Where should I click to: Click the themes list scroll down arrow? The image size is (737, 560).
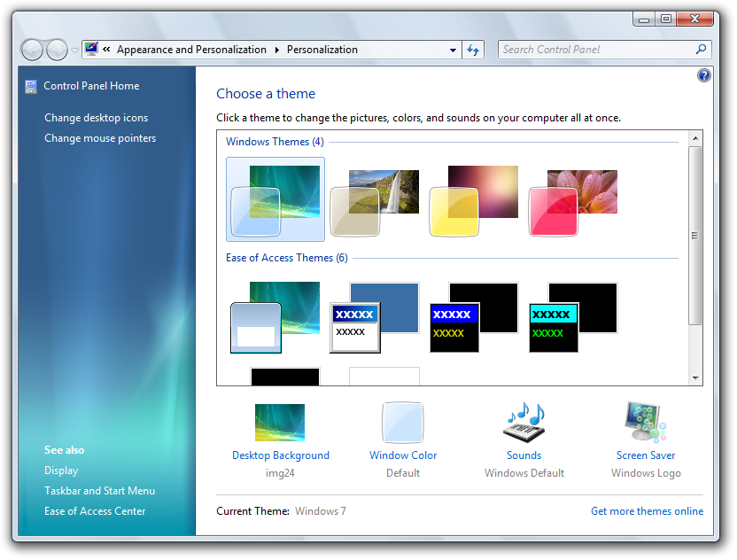coord(695,378)
